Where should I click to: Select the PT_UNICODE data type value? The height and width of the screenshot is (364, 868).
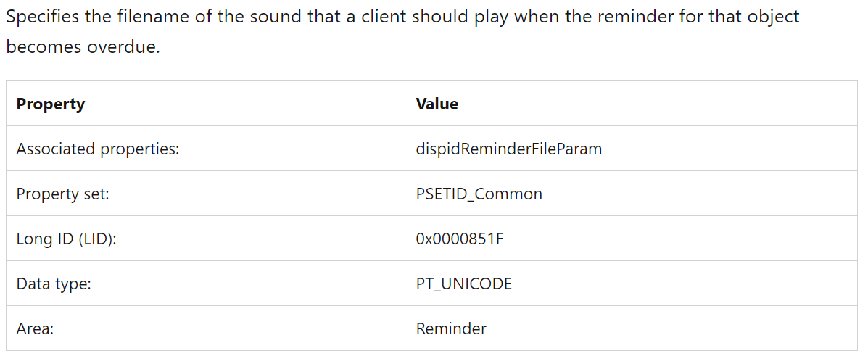pyautogui.click(x=464, y=284)
